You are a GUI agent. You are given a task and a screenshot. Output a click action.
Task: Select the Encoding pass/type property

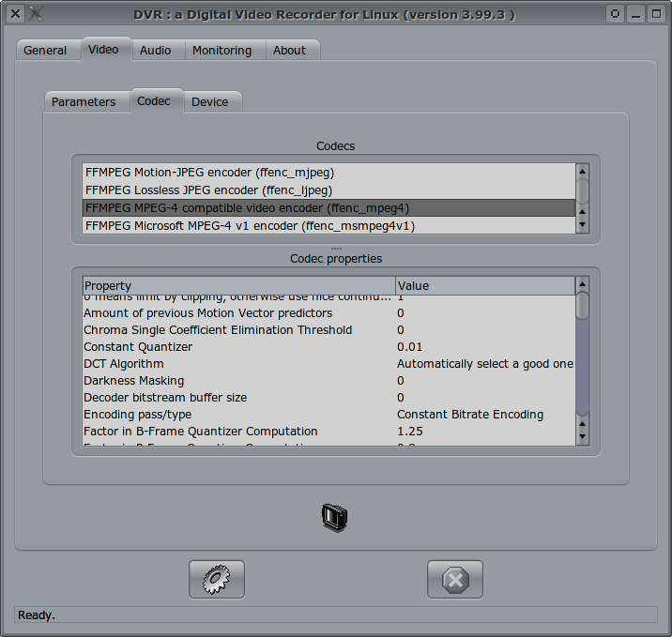click(x=138, y=415)
